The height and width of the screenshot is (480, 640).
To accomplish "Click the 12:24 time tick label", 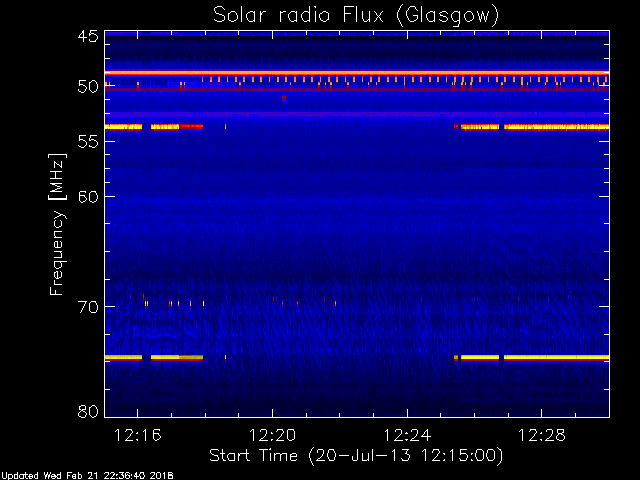I will click(407, 436).
